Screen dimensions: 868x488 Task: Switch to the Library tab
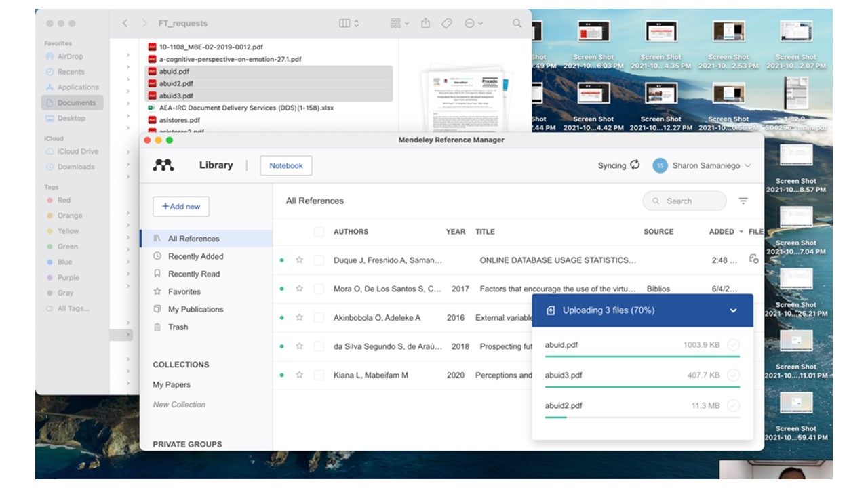click(x=216, y=165)
